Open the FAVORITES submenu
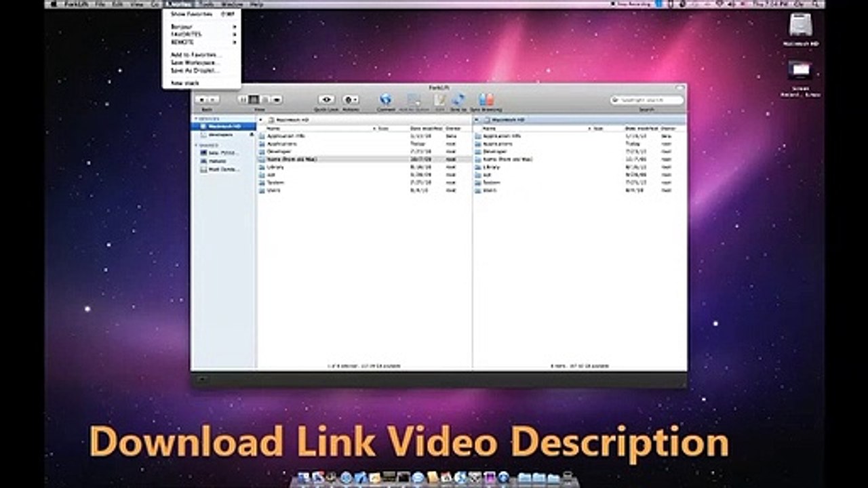 click(201, 34)
